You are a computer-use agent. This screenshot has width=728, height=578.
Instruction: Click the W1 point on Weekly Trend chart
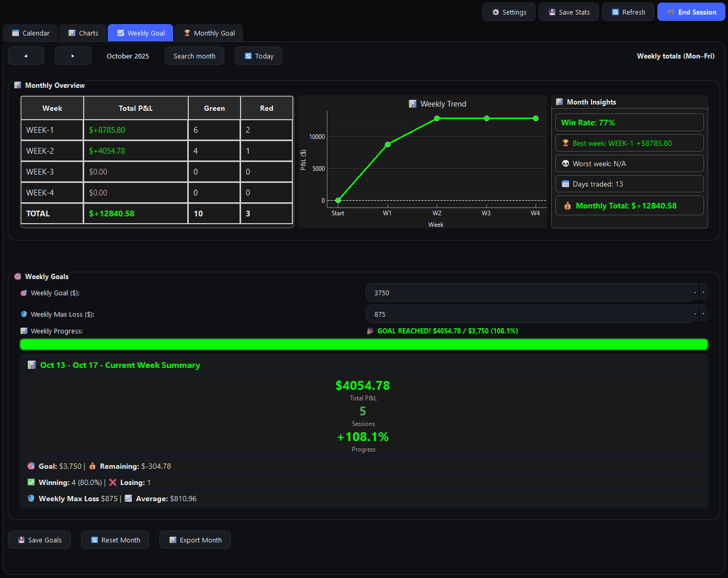(388, 144)
